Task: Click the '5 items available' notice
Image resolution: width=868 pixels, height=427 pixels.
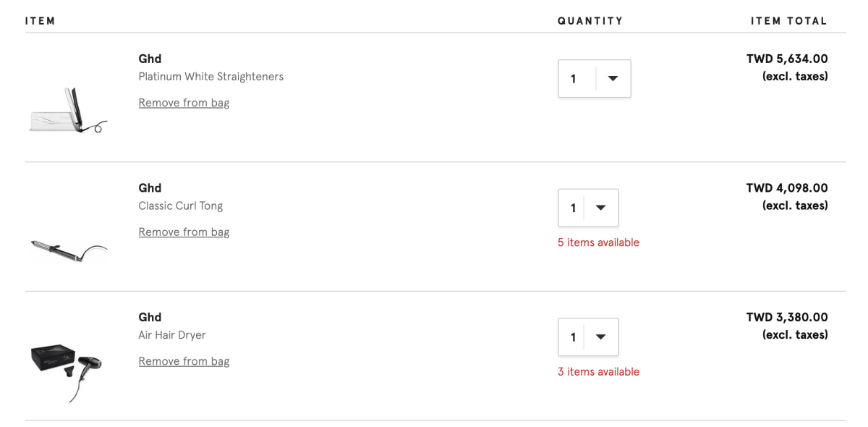Action: (598, 242)
